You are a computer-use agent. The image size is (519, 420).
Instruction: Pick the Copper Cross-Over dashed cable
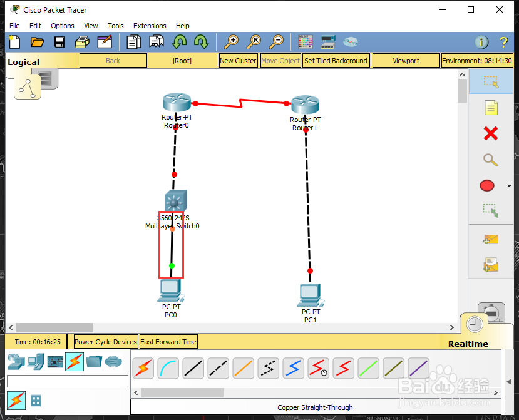pyautogui.click(x=218, y=368)
